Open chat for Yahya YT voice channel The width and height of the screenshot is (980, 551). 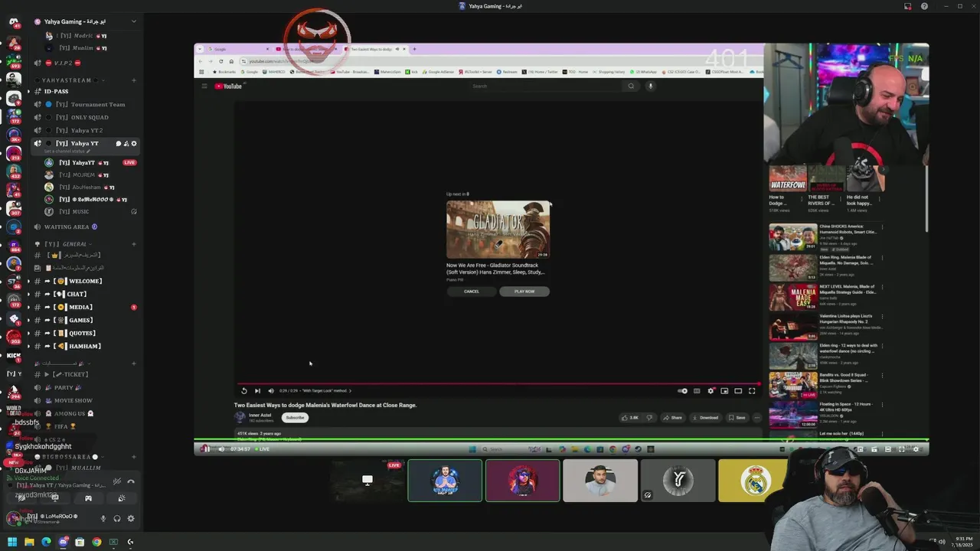click(118, 144)
